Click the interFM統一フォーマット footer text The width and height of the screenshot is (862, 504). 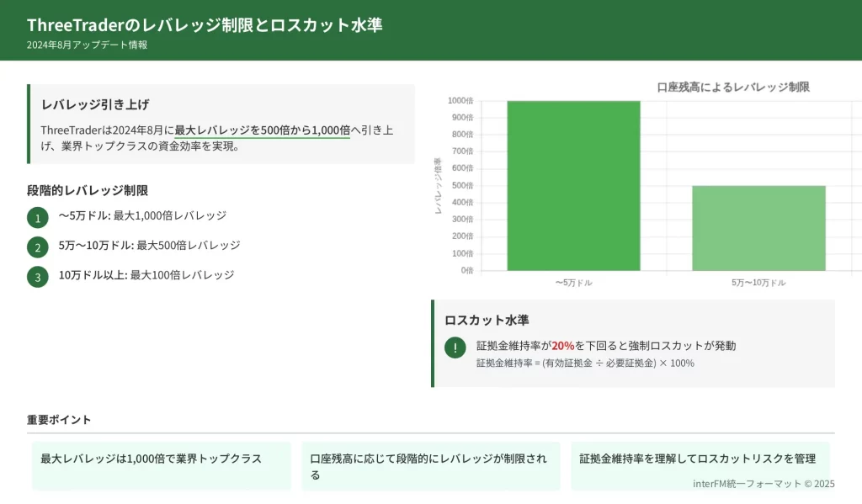point(764,484)
